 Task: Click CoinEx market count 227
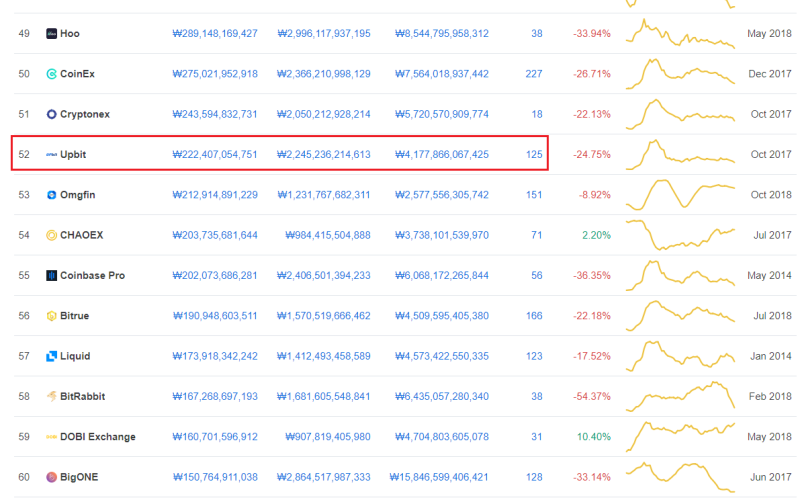[x=534, y=74]
